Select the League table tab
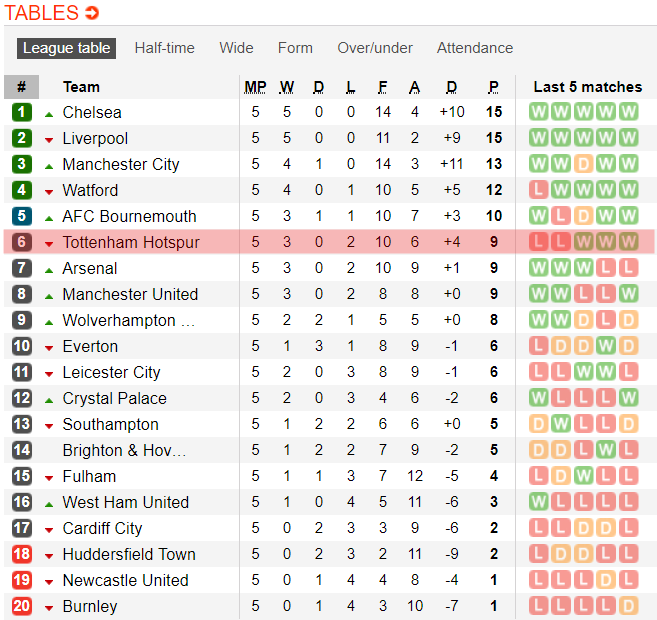Image resolution: width=657 pixels, height=620 pixels. tap(66, 48)
